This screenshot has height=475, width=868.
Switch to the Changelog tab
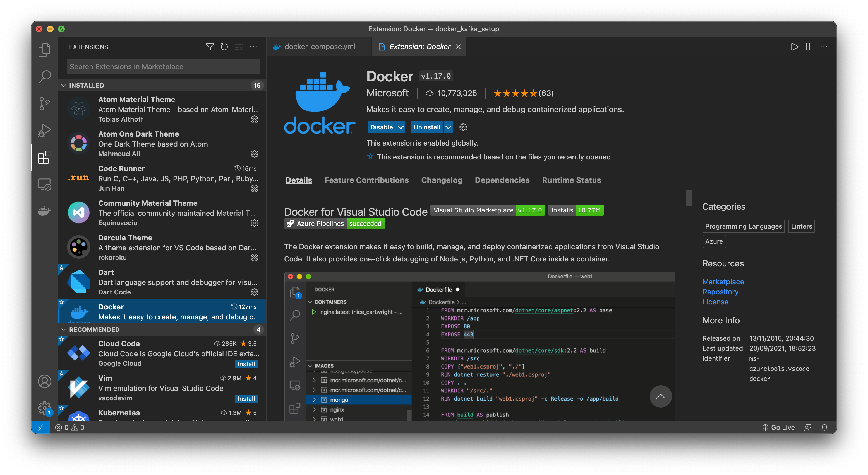tap(441, 180)
